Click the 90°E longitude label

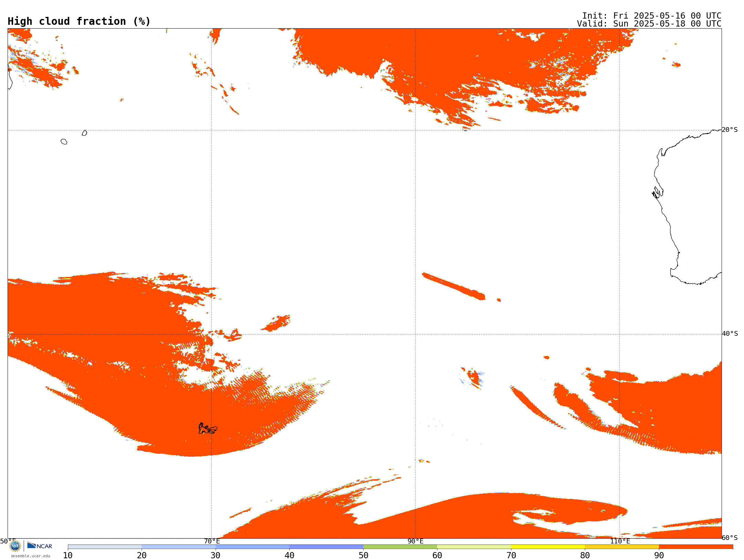pyautogui.click(x=415, y=541)
